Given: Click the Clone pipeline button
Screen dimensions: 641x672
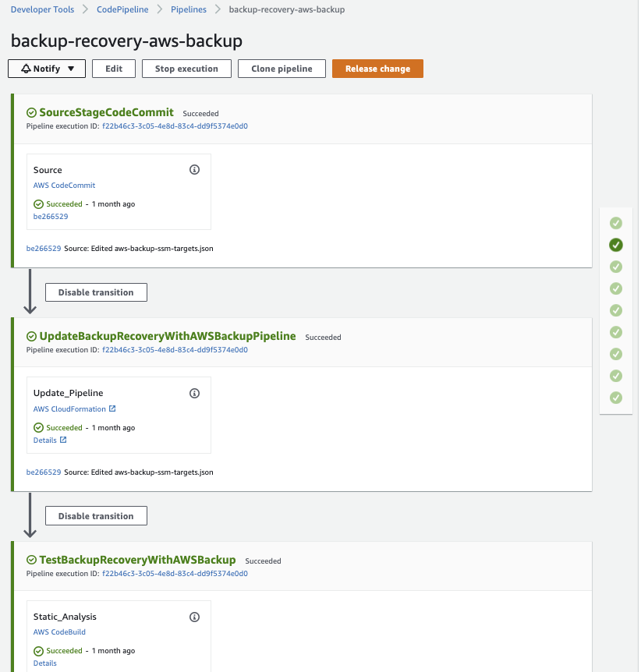Looking at the screenshot, I should point(282,69).
